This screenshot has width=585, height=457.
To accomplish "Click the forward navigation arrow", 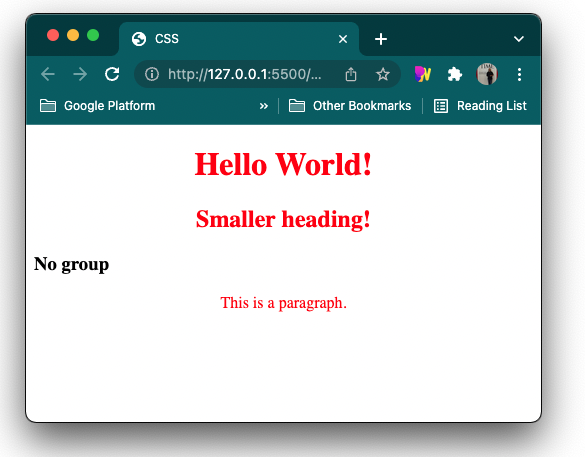I will 80,74.
